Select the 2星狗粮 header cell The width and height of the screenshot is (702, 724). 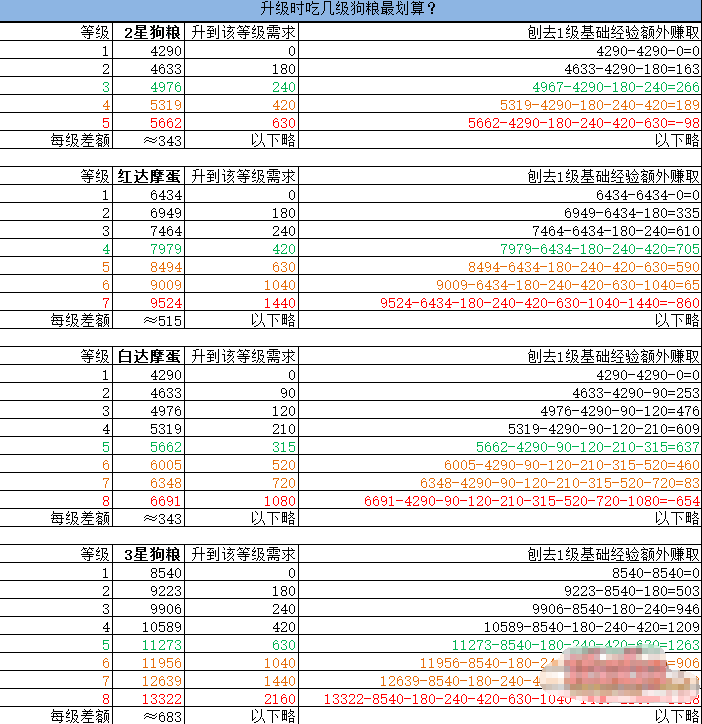151,32
